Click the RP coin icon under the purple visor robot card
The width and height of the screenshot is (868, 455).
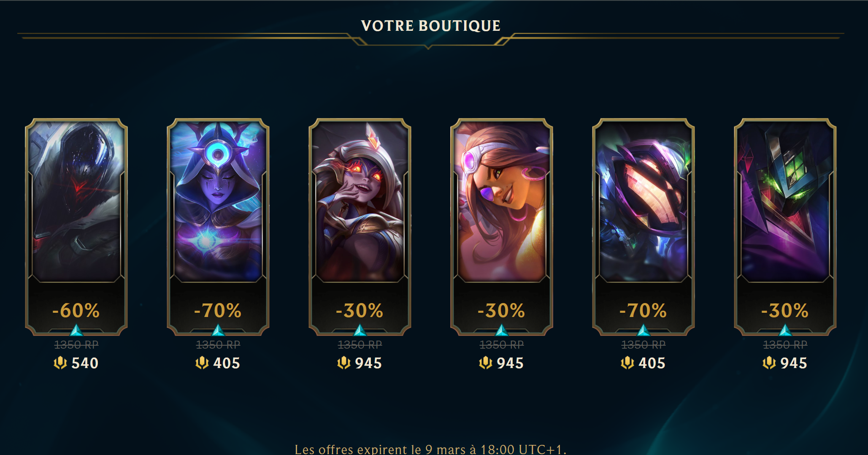(x=627, y=363)
